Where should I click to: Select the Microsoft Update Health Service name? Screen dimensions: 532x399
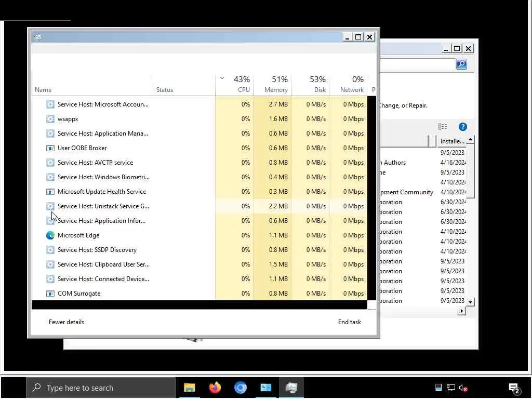102,192
